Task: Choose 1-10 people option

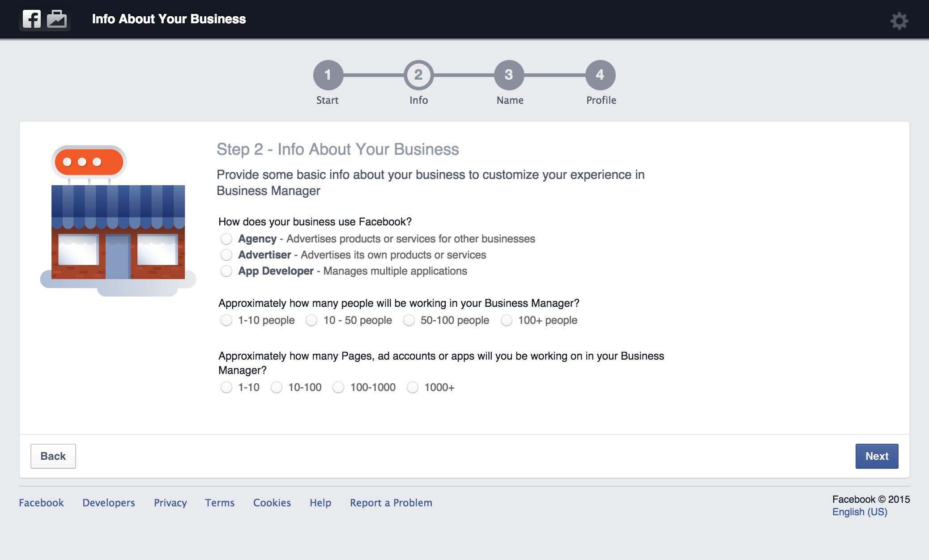Action: pos(226,320)
